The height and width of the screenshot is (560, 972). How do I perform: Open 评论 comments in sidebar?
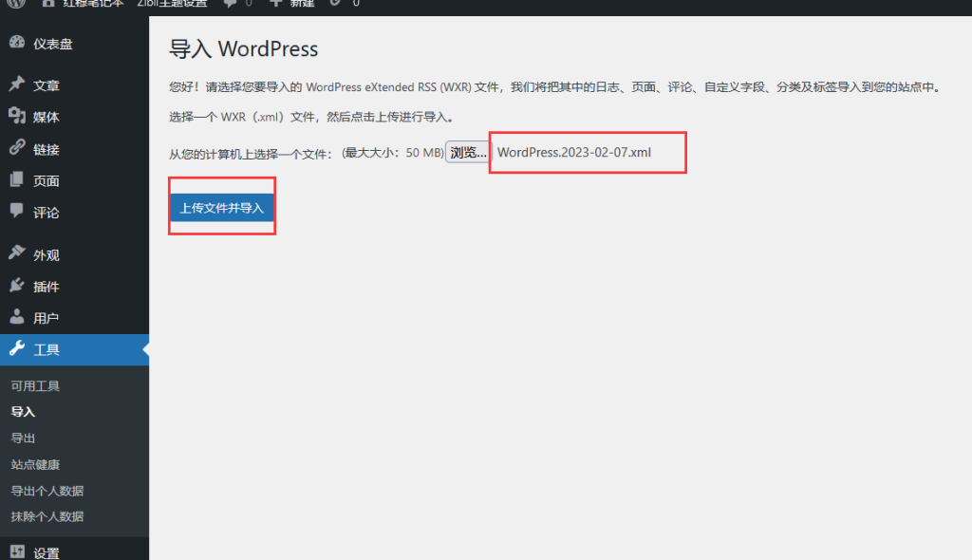(x=47, y=213)
